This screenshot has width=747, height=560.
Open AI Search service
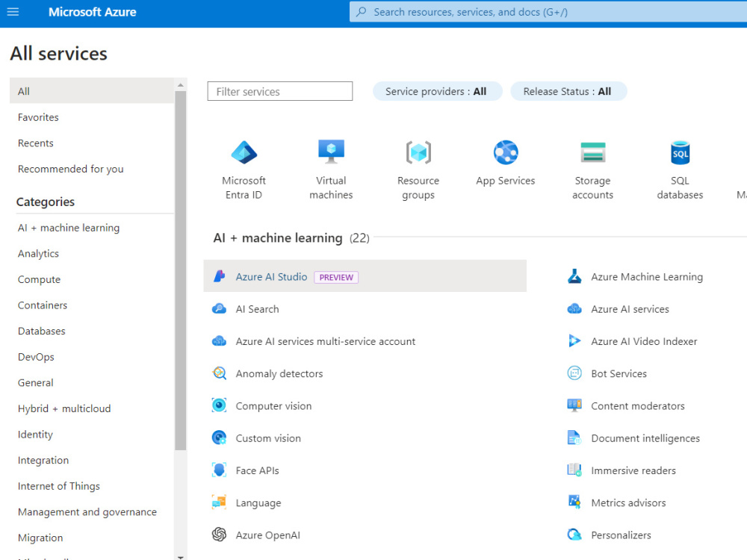257,308
